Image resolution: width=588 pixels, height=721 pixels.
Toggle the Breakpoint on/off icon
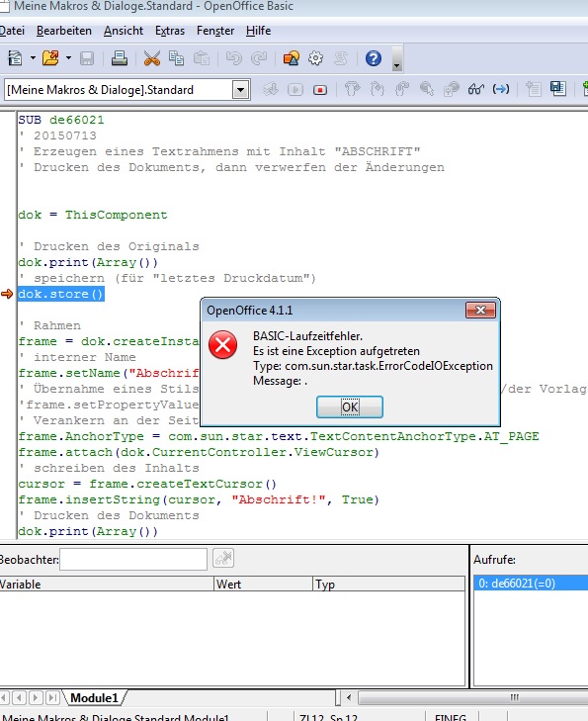point(427,89)
